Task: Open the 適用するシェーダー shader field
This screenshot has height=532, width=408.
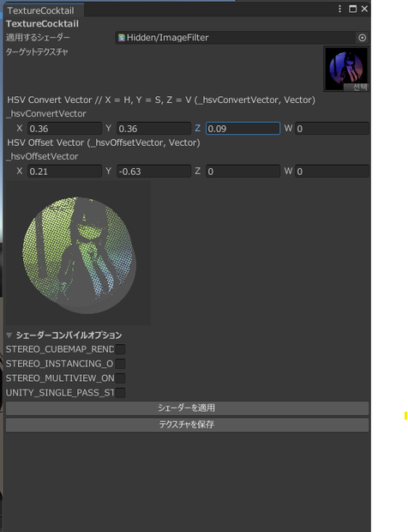Action: click(242, 38)
